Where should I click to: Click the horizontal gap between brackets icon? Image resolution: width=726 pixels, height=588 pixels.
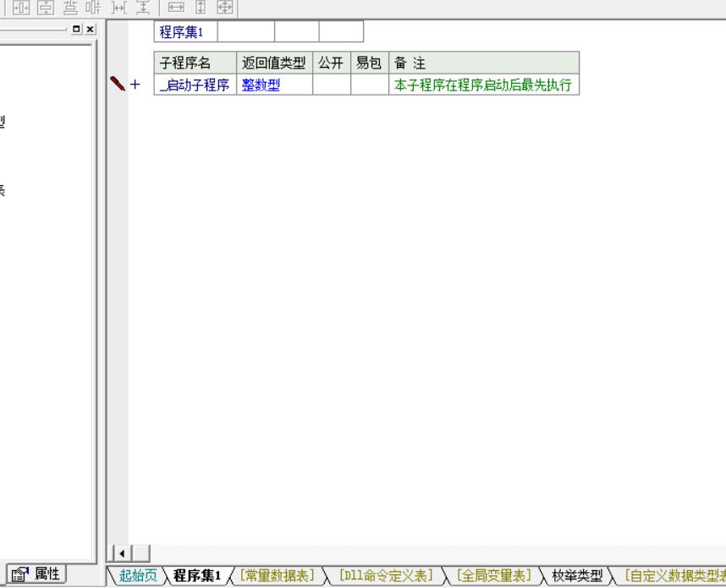pyautogui.click(x=119, y=8)
